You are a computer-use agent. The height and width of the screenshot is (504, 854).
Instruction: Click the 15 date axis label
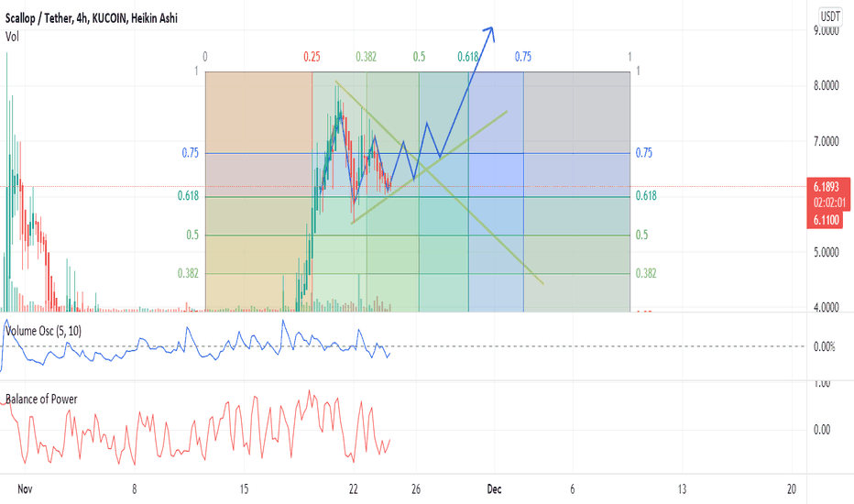pyautogui.click(x=244, y=489)
